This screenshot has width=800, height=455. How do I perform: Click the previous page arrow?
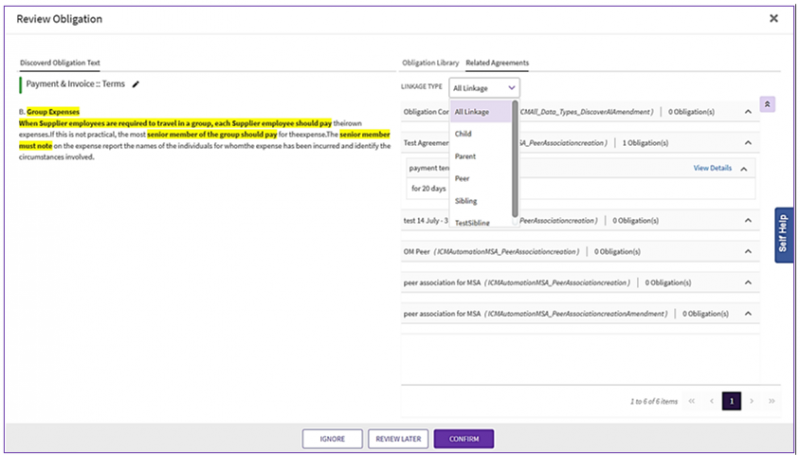coord(711,400)
